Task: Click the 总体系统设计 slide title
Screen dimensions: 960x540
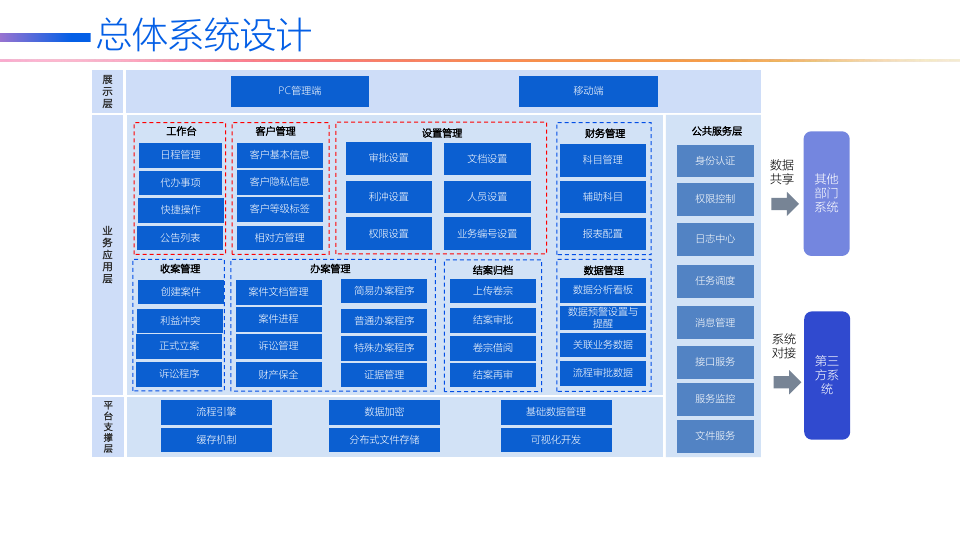Action: (204, 35)
